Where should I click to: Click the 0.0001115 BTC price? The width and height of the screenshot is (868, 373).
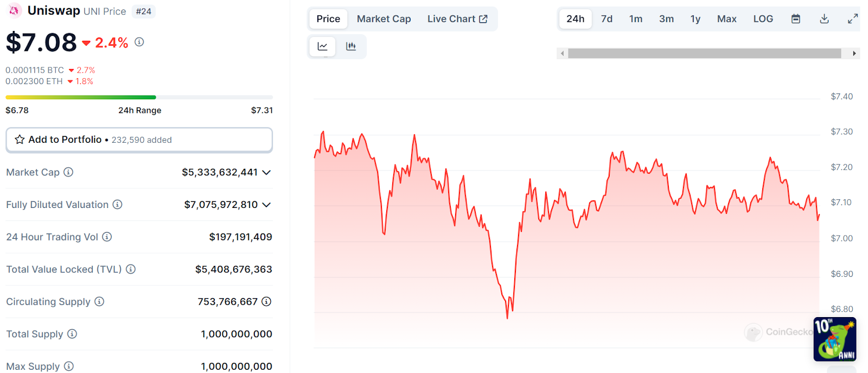[x=35, y=70]
